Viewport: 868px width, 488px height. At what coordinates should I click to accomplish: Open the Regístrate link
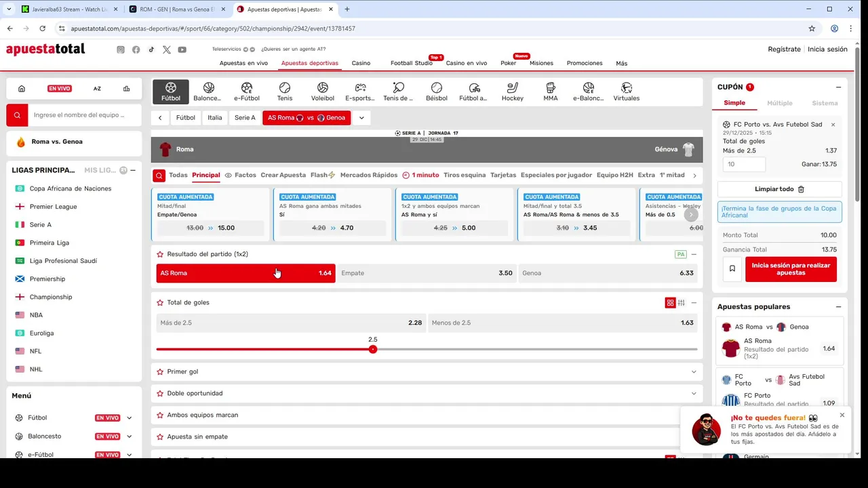[x=784, y=49]
